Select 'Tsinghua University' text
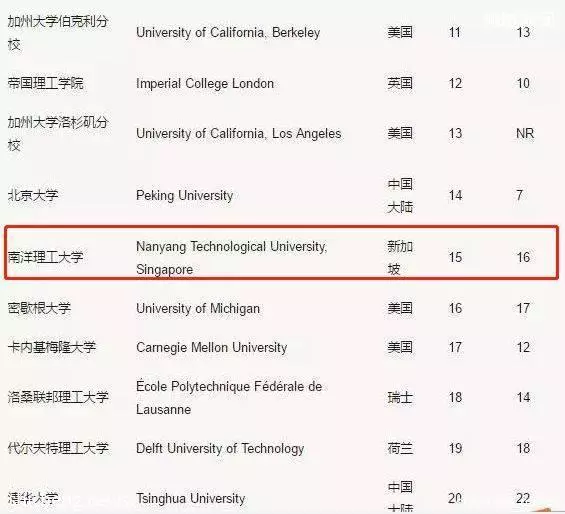The height and width of the screenshot is (514, 565). 191,499
